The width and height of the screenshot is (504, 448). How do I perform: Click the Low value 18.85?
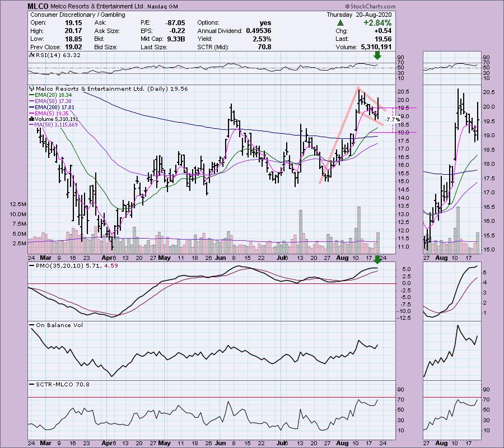point(73,39)
